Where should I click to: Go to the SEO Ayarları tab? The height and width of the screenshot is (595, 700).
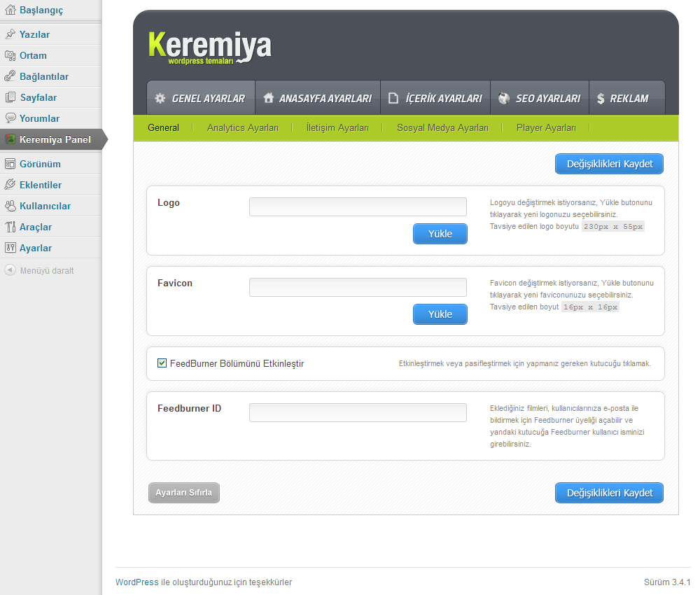[540, 98]
